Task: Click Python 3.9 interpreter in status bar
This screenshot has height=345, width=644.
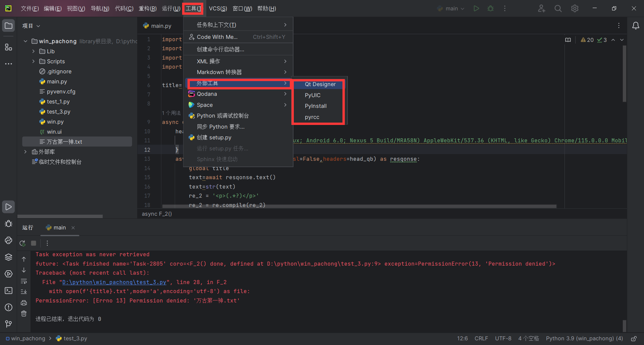Action: (x=584, y=339)
